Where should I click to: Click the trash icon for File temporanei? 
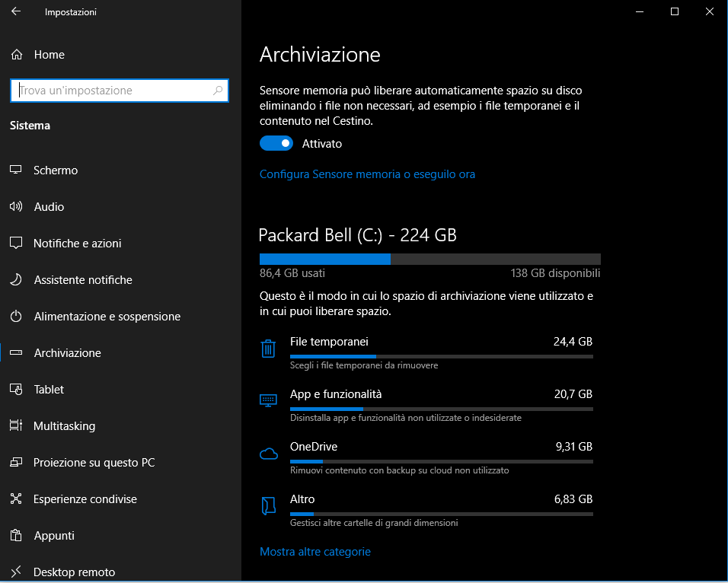268,349
